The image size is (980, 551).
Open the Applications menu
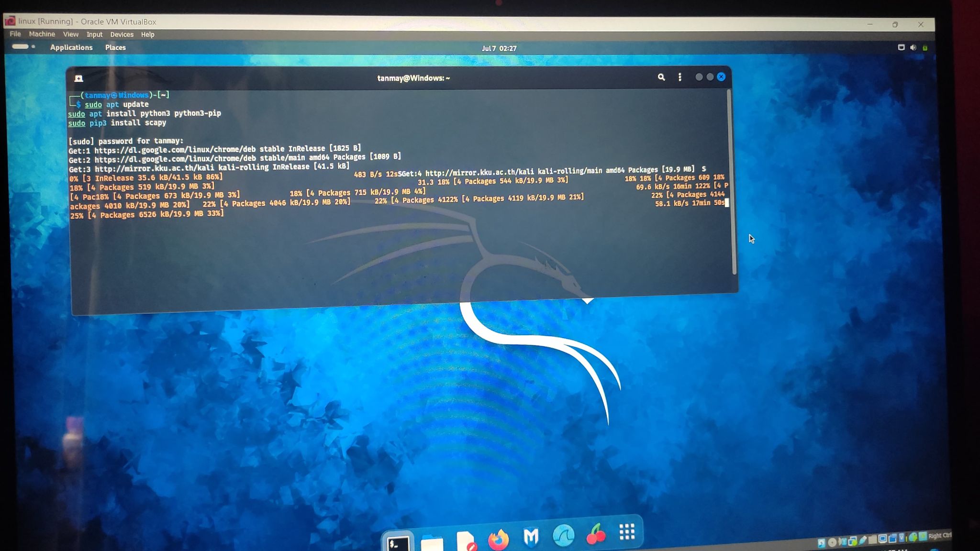pos(71,47)
